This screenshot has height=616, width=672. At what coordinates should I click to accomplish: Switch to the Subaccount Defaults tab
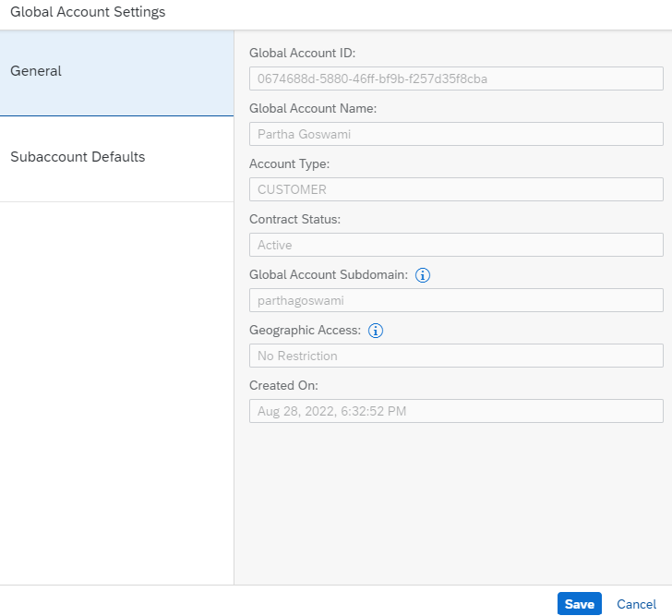click(x=116, y=158)
